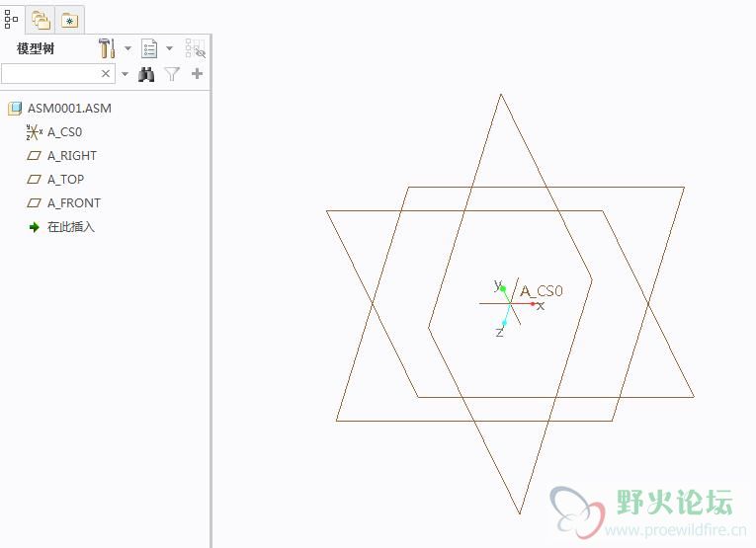This screenshot has width=756, height=548.
Task: Click the model tree search field
Action: coord(58,74)
